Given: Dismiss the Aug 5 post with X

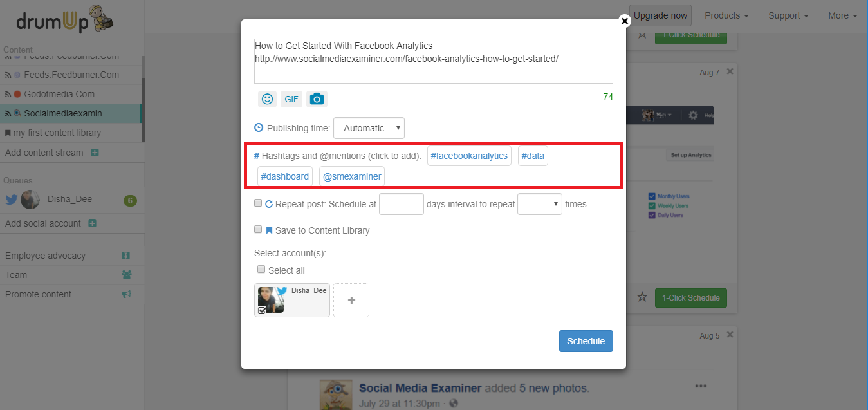Looking at the screenshot, I should pyautogui.click(x=730, y=335).
